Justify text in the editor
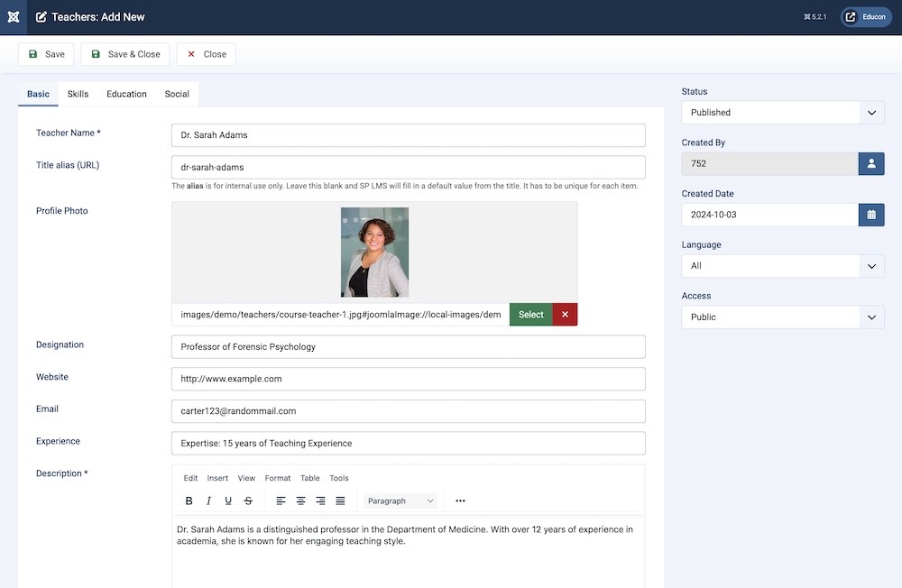 pos(340,501)
